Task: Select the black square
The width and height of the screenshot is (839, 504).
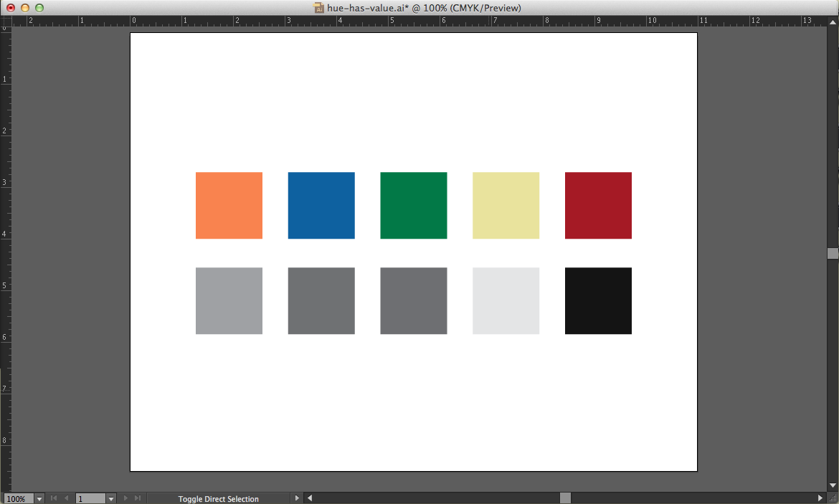Action: click(x=598, y=300)
